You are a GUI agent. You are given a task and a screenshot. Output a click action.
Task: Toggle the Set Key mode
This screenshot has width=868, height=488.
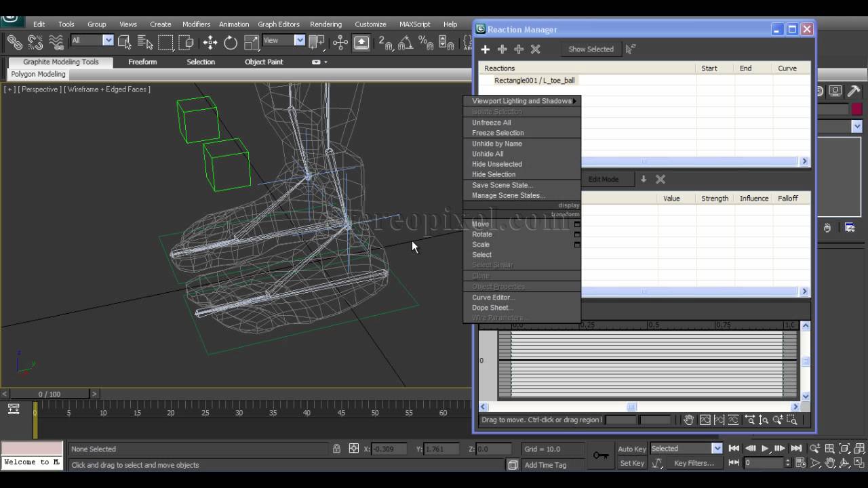(632, 463)
